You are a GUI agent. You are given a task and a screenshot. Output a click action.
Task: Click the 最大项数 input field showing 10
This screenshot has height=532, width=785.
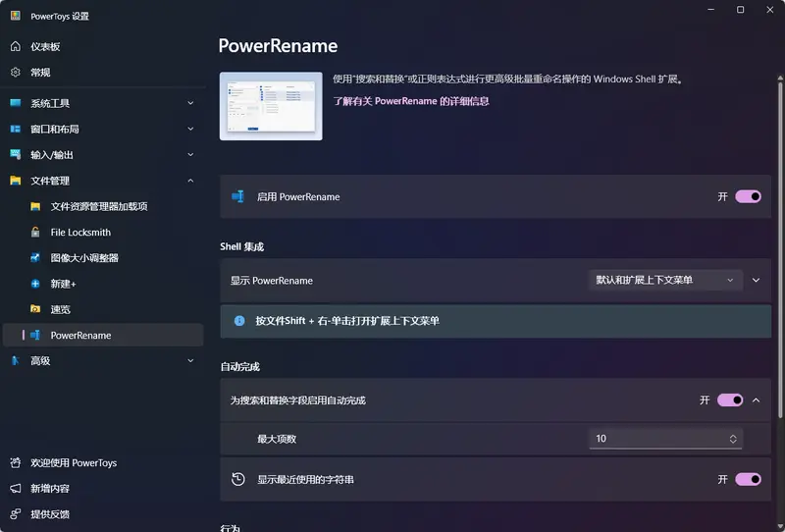coord(665,439)
